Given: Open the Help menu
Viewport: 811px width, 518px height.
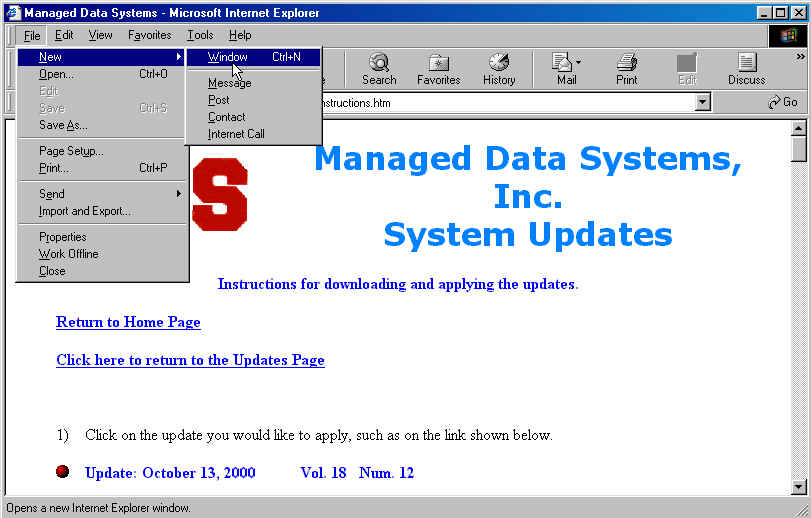Looking at the screenshot, I should [240, 35].
